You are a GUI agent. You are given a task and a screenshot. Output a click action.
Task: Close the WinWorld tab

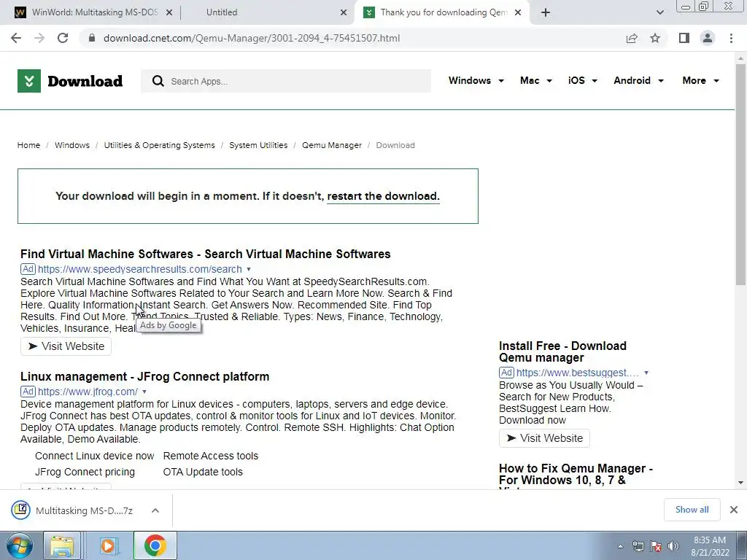[169, 13]
